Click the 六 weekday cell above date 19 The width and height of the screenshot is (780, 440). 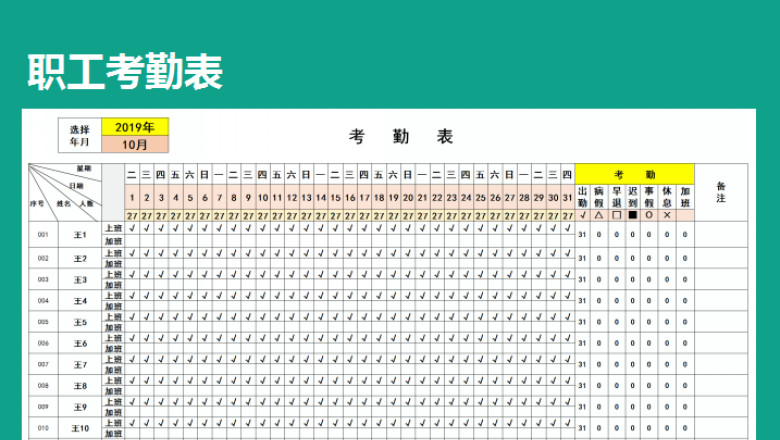(393, 175)
